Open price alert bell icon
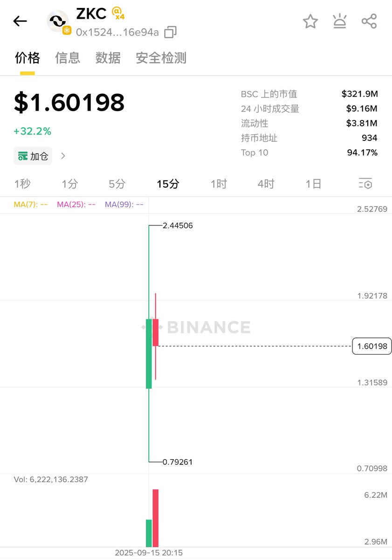 (339, 21)
